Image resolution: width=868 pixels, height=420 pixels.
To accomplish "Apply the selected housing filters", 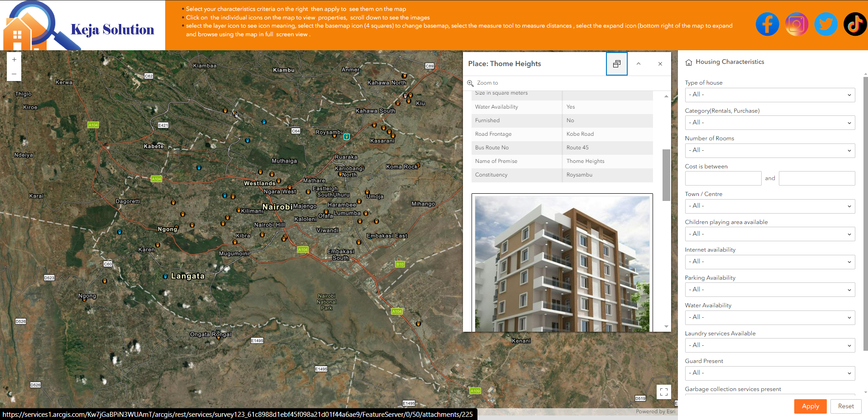I will tap(810, 406).
